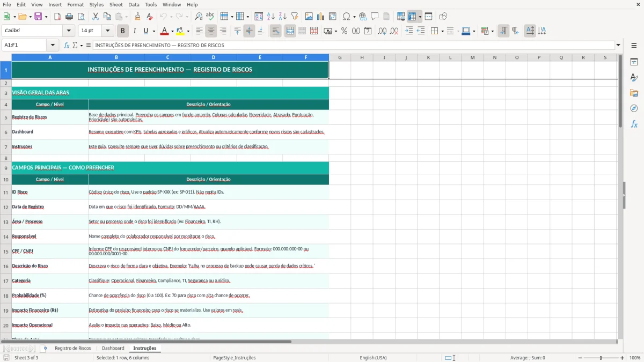Toggle Wrap Text
This screenshot has height=362, width=644.
(275, 31)
